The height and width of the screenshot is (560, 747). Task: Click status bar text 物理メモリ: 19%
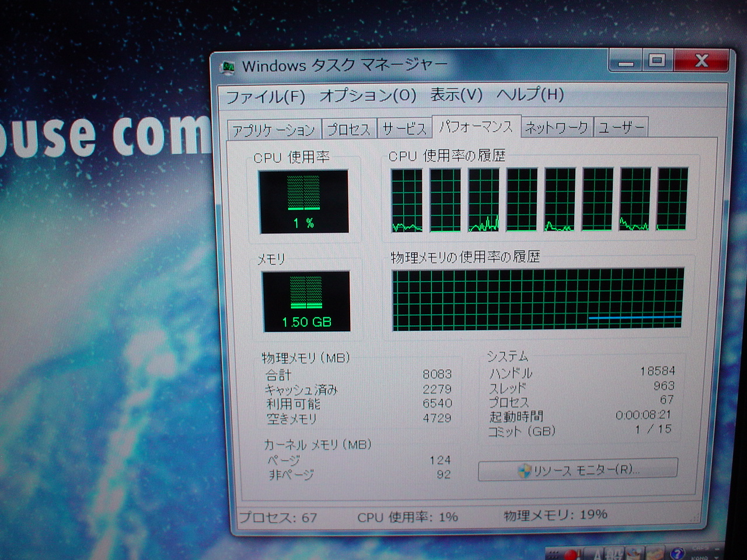[556, 514]
